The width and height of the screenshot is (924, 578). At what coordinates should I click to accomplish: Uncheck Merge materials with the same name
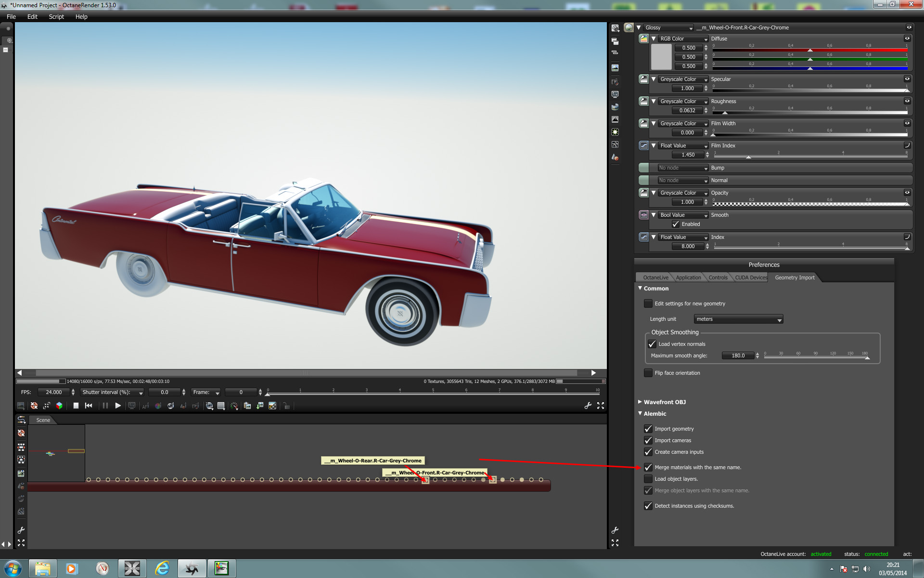[648, 467]
